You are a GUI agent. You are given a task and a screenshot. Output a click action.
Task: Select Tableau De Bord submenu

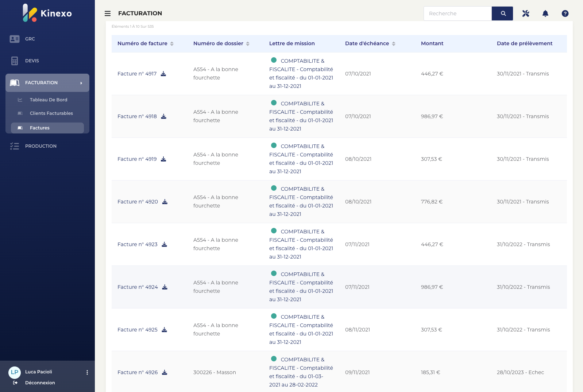point(48,100)
